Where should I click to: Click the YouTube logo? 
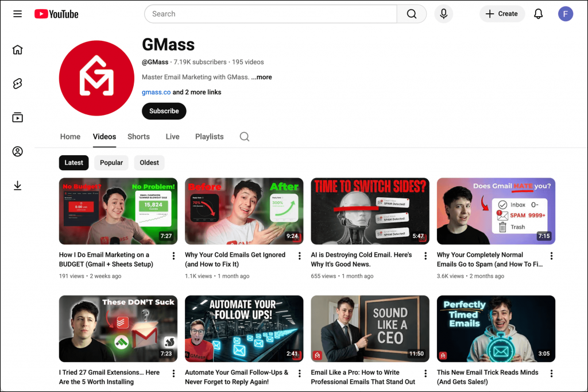56,14
